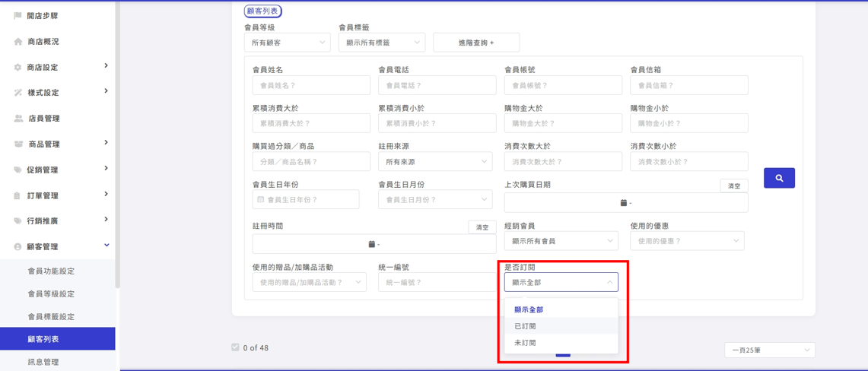This screenshot has height=371, width=868.
Task: Click the 購物金大於 input field
Action: [563, 123]
